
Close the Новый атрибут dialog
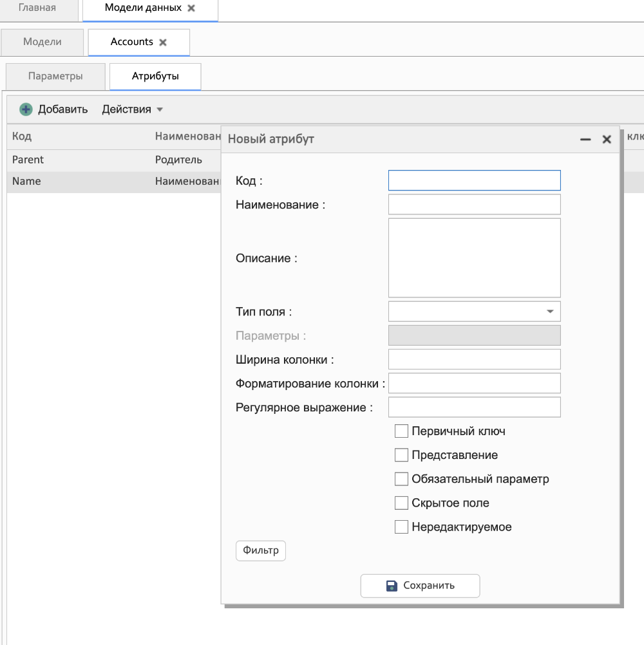[607, 139]
